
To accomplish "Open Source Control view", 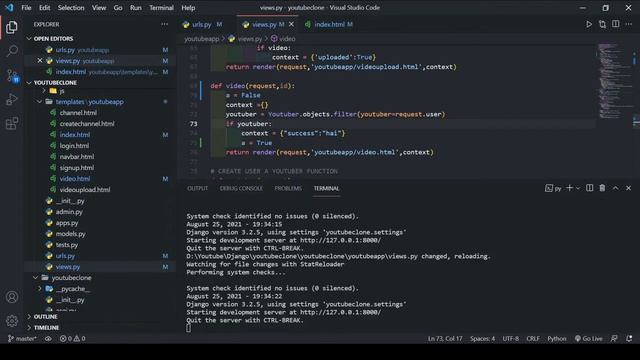I will 12,76.
